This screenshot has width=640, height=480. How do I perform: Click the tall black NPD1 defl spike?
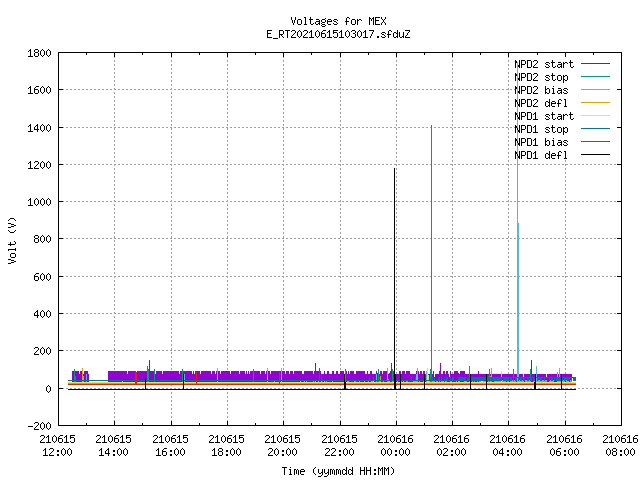(395, 278)
